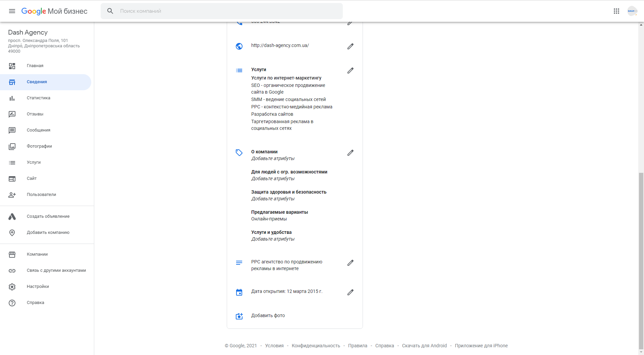The width and height of the screenshot is (644, 355).
Task: Edit the website URL with pencil
Action: coord(350,46)
